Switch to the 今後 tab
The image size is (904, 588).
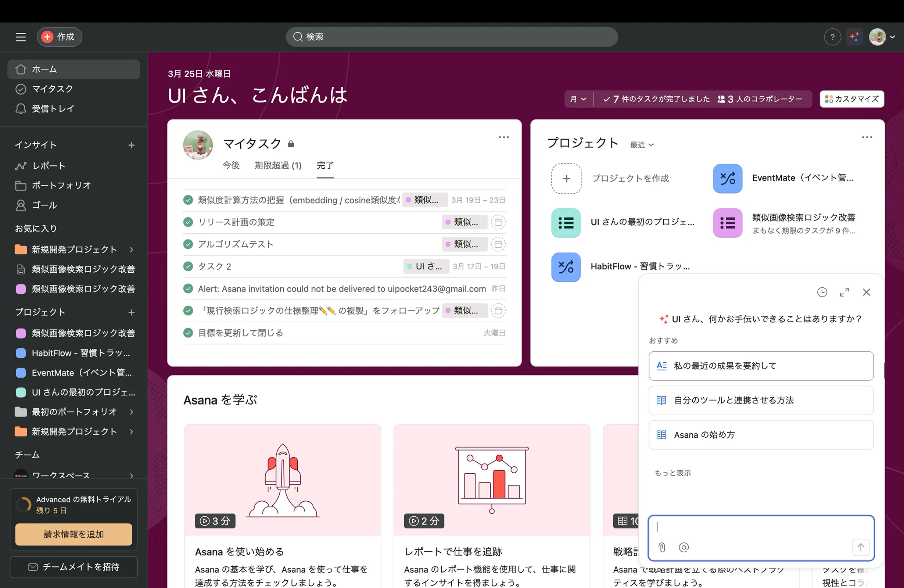[x=231, y=165]
